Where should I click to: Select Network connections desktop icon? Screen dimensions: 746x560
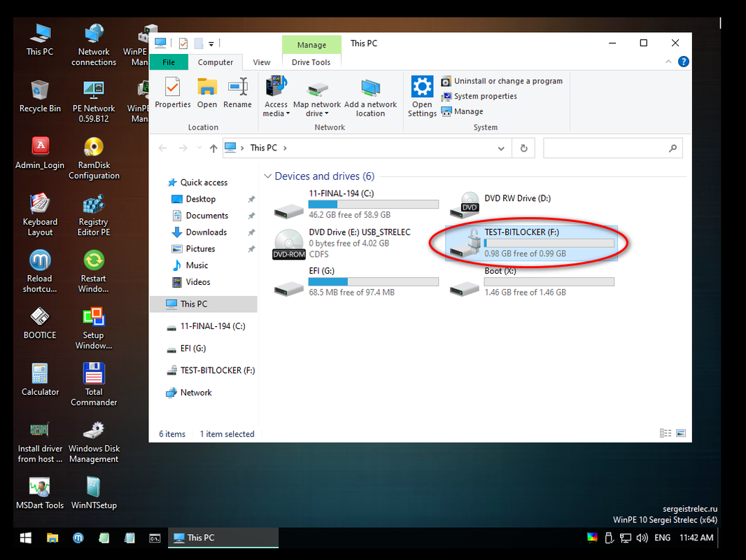point(94,45)
